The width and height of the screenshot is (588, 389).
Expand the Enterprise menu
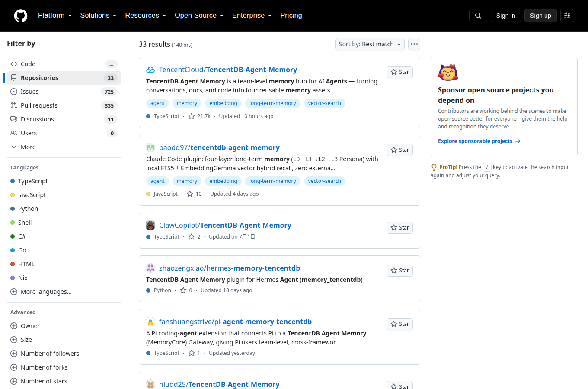click(252, 15)
